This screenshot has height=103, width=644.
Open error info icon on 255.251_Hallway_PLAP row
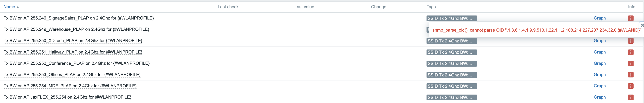point(631,52)
